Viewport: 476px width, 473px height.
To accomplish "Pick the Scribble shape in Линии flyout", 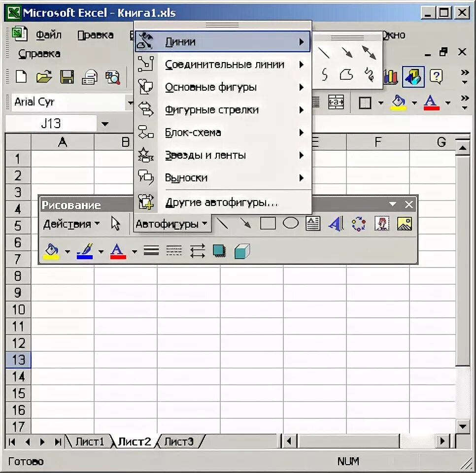I will [x=369, y=74].
